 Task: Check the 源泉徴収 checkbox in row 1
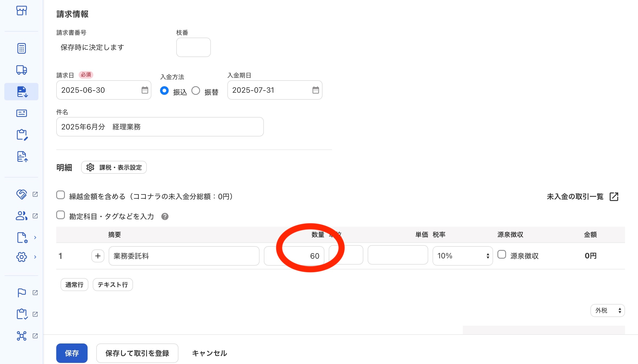[x=502, y=255]
